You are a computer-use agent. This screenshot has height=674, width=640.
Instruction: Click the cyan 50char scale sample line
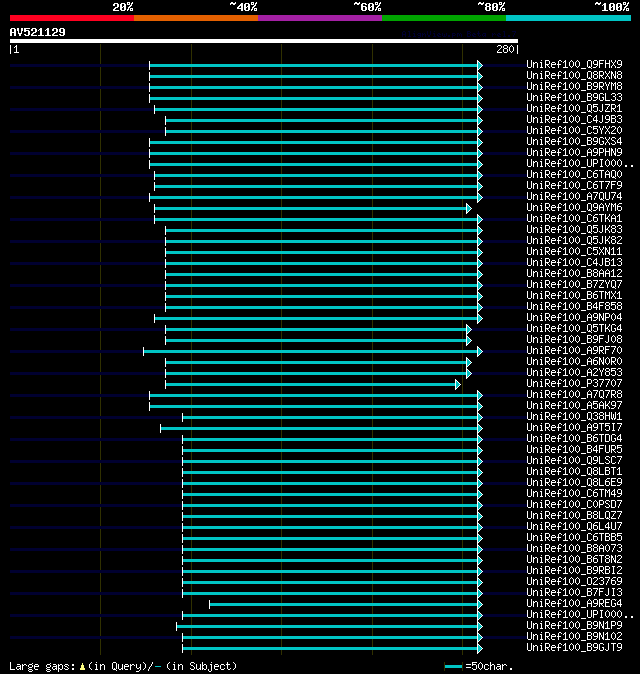[x=453, y=667]
